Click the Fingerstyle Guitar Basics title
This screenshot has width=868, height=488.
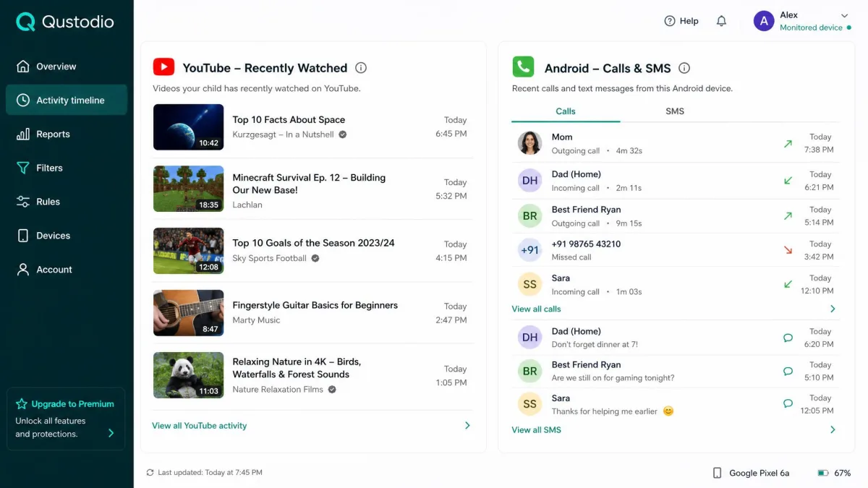(x=315, y=305)
